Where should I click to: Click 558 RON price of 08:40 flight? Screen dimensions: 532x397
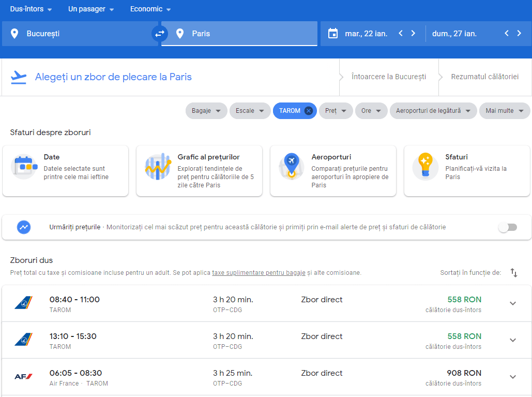(464, 300)
